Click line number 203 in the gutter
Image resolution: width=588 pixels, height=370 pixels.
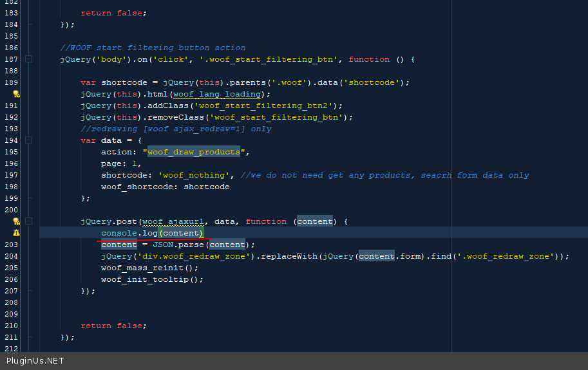tap(11, 245)
